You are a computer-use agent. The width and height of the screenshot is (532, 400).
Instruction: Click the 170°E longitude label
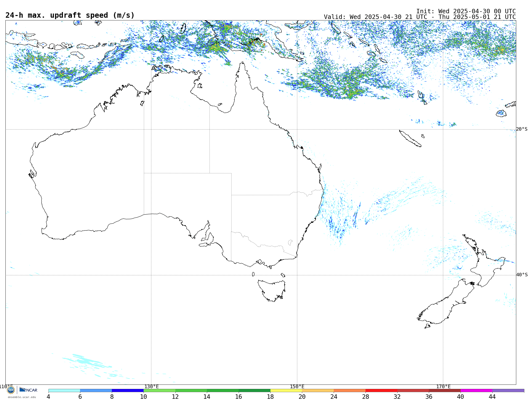[x=443, y=387]
